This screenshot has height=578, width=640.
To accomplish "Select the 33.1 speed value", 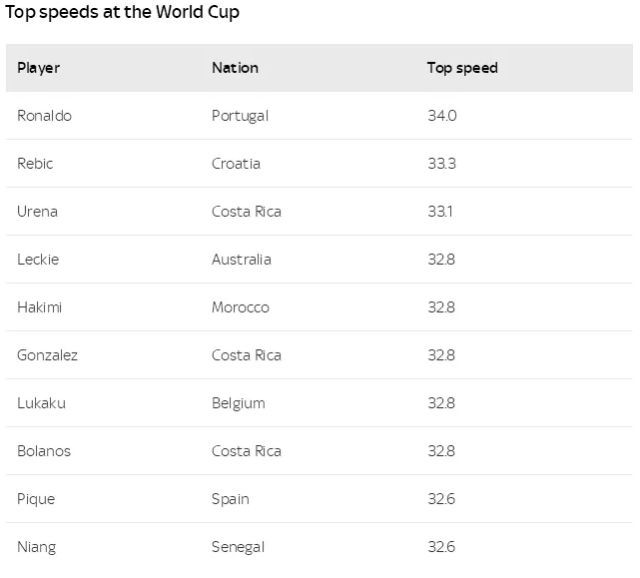I will [x=441, y=212].
